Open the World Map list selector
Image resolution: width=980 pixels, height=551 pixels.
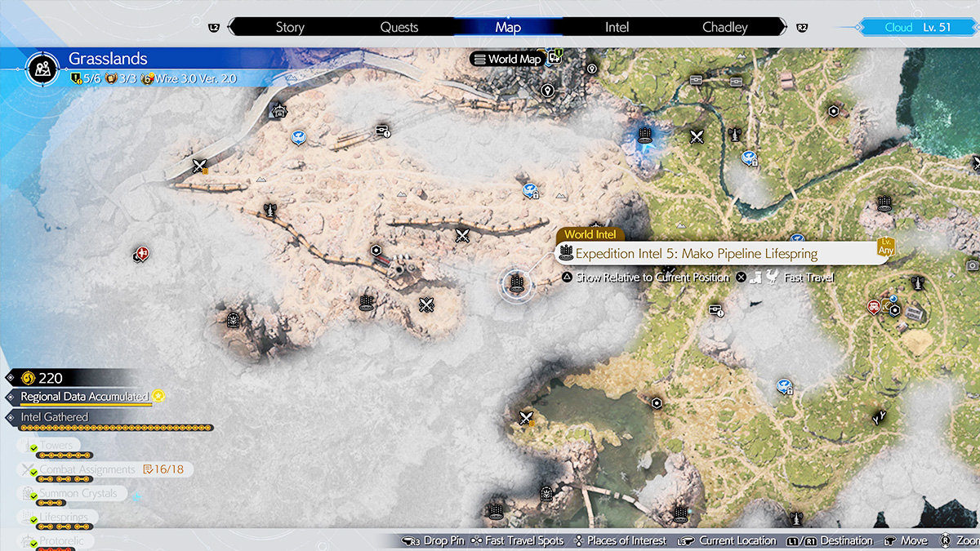click(507, 59)
